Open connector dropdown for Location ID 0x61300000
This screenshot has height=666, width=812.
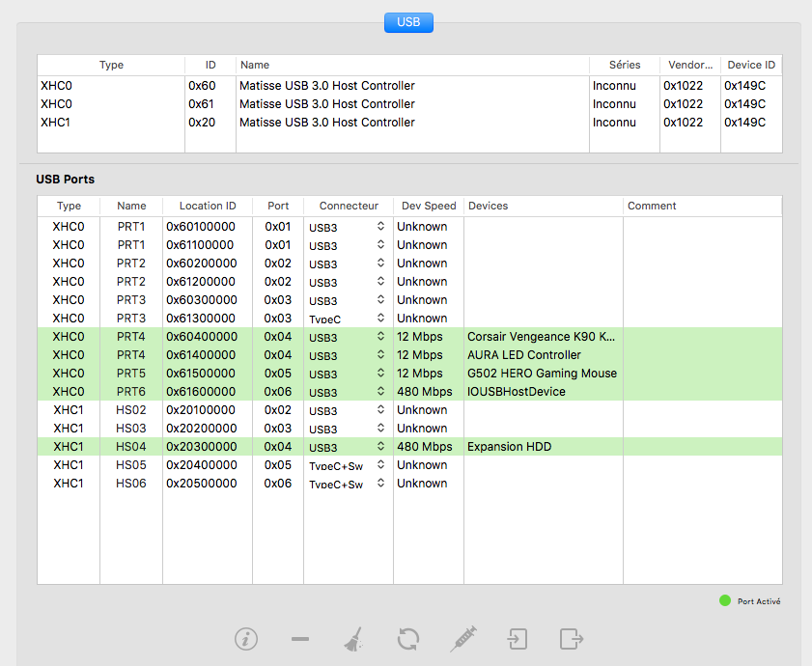tap(380, 319)
